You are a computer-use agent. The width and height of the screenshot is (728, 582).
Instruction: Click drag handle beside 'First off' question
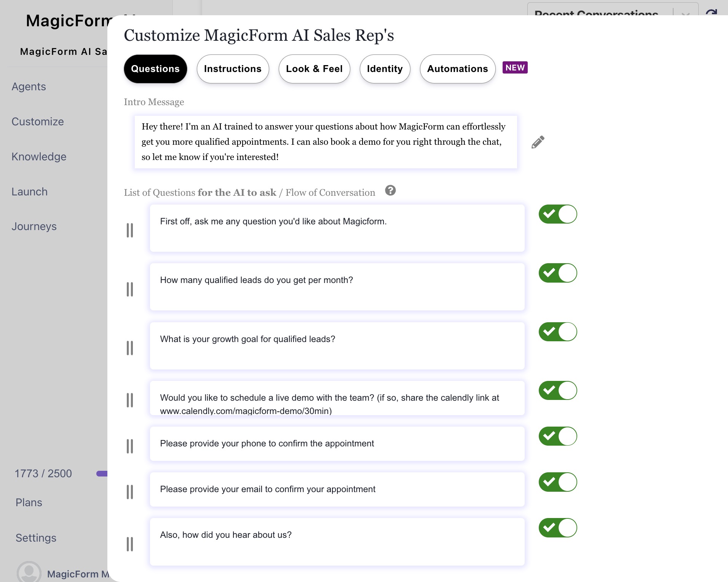(130, 230)
